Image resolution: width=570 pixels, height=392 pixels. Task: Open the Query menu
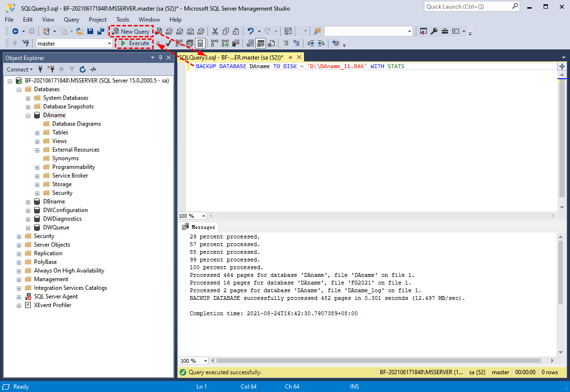[x=72, y=20]
